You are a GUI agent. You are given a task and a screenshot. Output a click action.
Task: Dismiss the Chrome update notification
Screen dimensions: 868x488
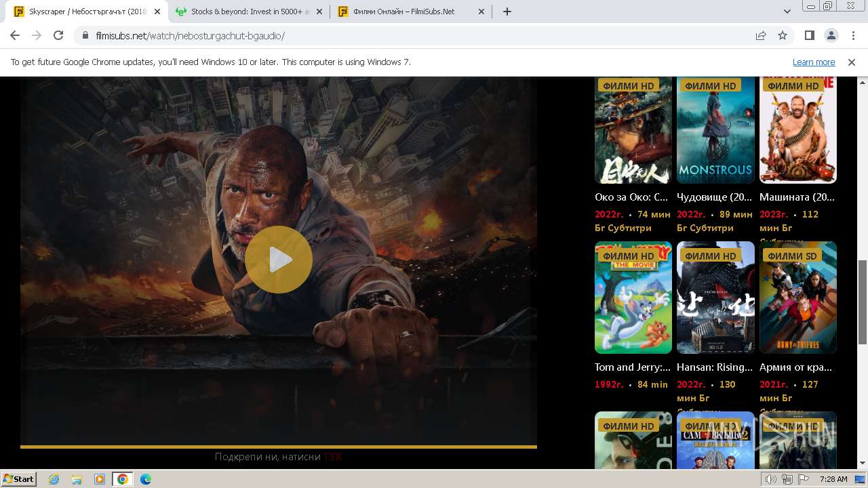coord(852,62)
